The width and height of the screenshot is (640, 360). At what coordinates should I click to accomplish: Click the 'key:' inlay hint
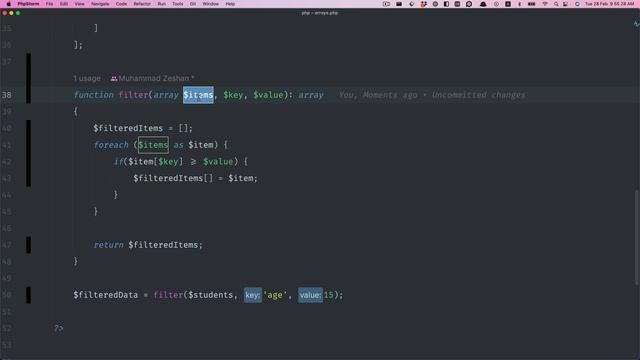(253, 295)
